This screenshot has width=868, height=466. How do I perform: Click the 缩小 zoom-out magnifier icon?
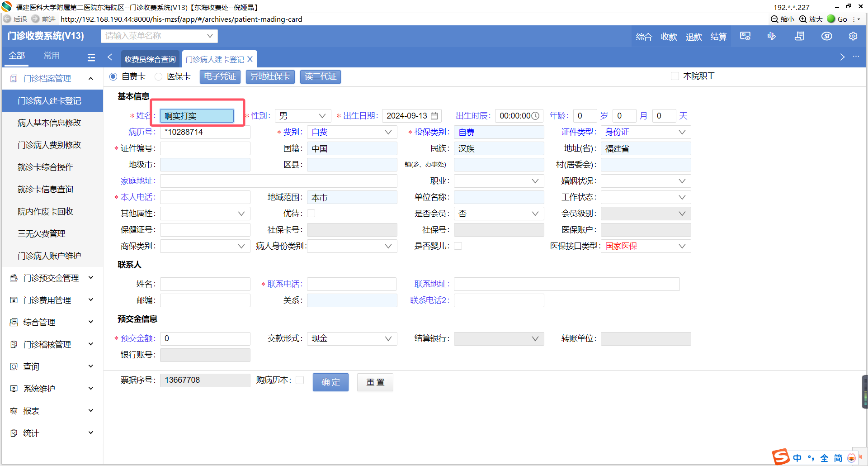[x=774, y=19]
